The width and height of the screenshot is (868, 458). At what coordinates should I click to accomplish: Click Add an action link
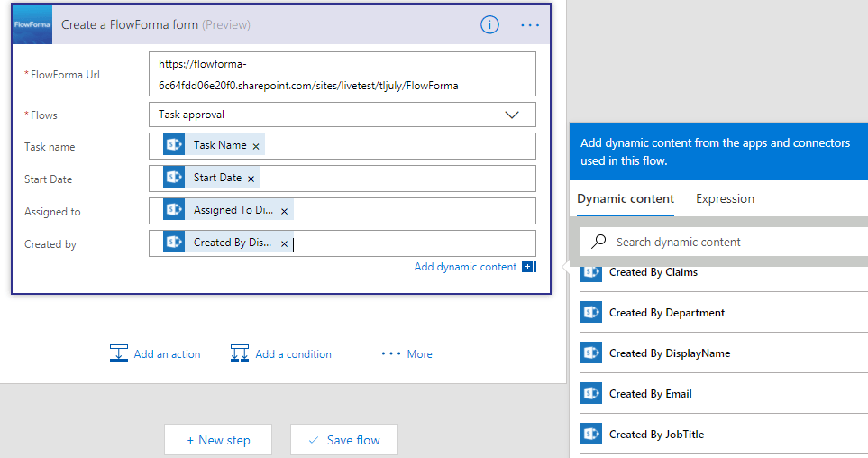(167, 354)
